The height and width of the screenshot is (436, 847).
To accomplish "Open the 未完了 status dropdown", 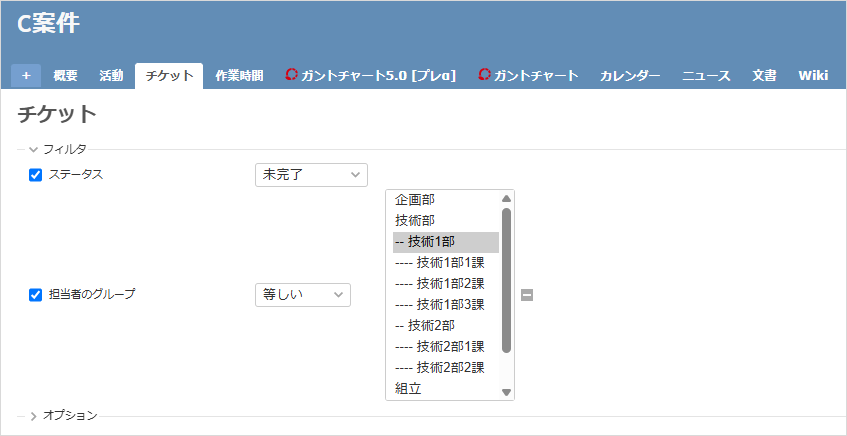I will 311,175.
